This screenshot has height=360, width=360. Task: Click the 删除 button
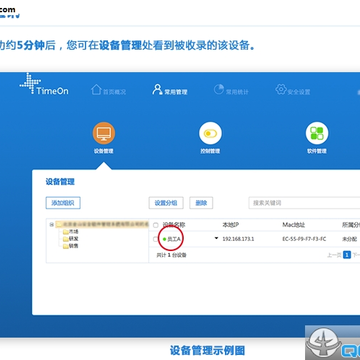click(201, 203)
